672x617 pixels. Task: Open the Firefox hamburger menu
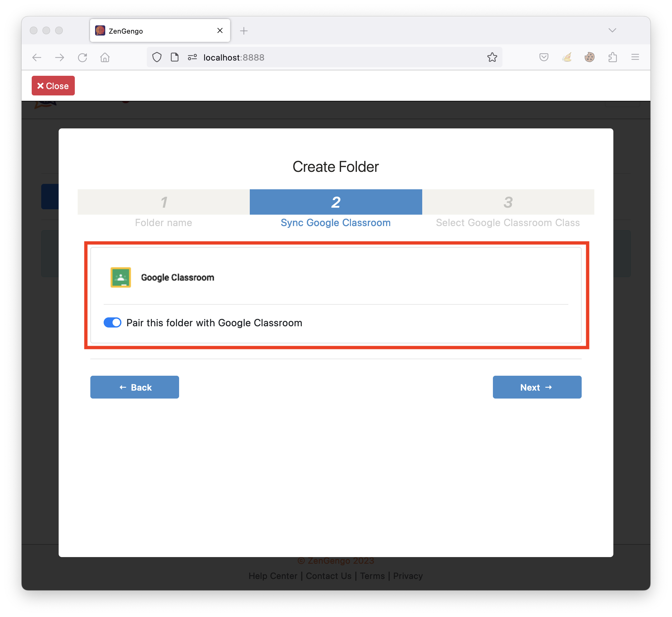[635, 57]
